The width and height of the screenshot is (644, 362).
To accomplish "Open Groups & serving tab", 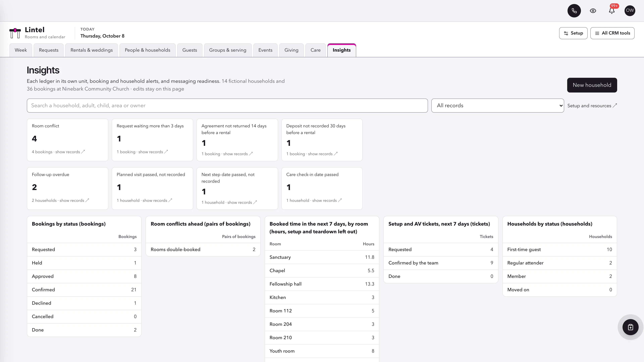I will coord(228,50).
